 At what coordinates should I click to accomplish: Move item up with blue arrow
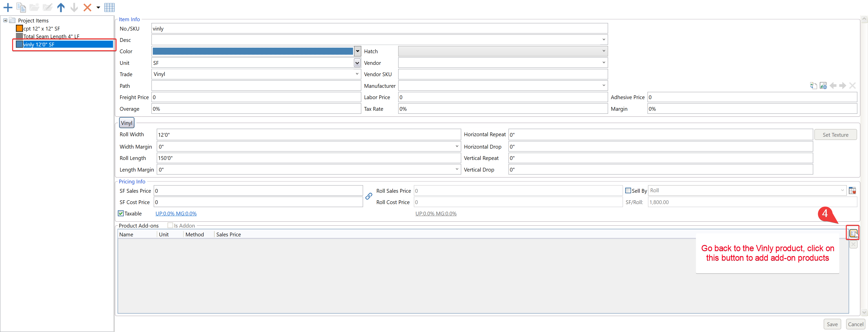(61, 7)
